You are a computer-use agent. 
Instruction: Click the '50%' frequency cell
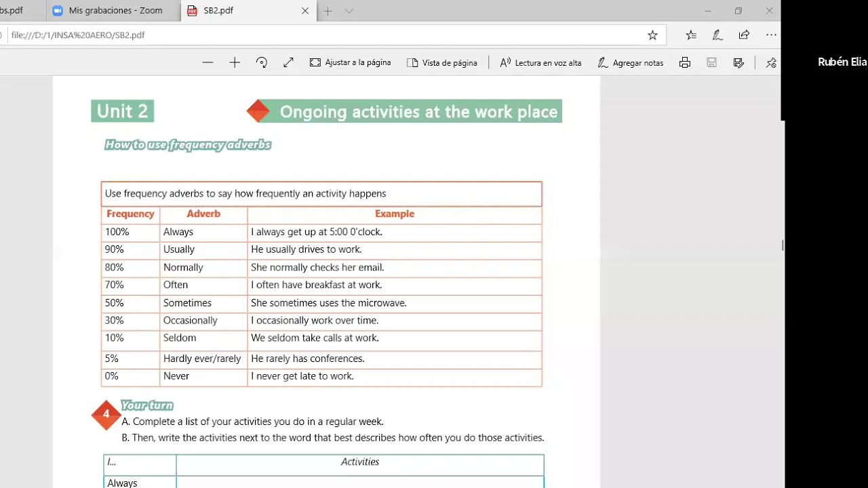point(131,303)
